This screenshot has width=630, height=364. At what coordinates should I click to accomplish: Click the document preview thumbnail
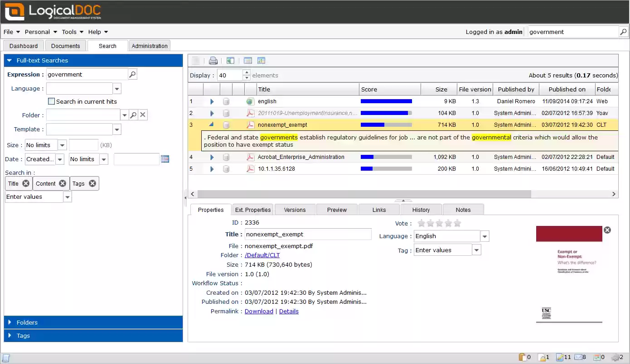(x=569, y=272)
